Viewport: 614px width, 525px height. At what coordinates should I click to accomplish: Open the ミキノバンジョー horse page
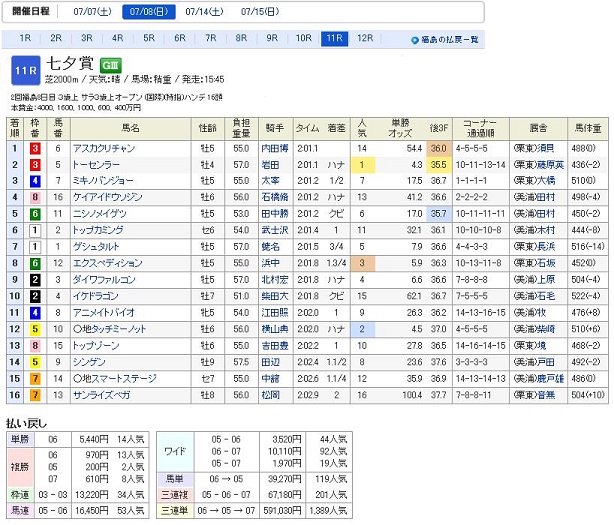pyautogui.click(x=104, y=180)
